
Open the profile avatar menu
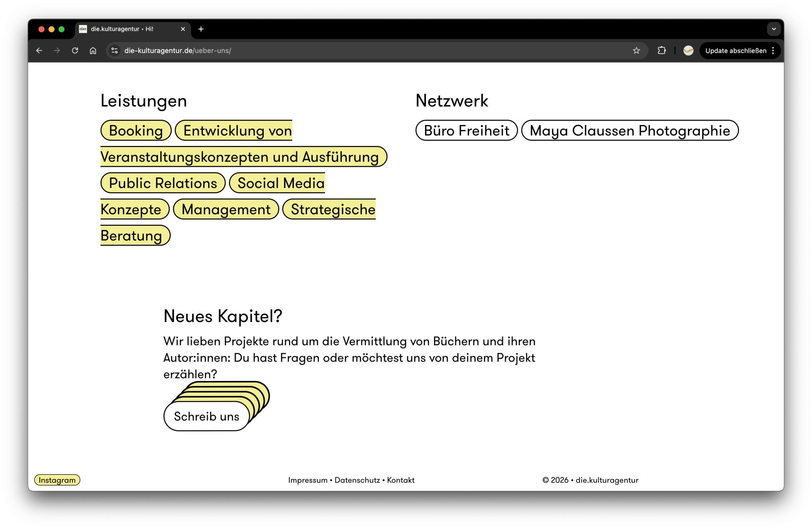click(688, 51)
